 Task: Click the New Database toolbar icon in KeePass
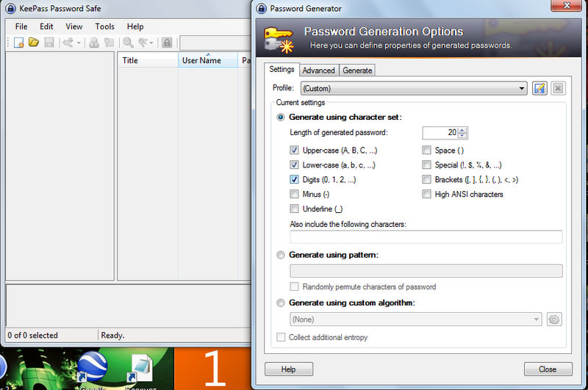click(x=19, y=43)
